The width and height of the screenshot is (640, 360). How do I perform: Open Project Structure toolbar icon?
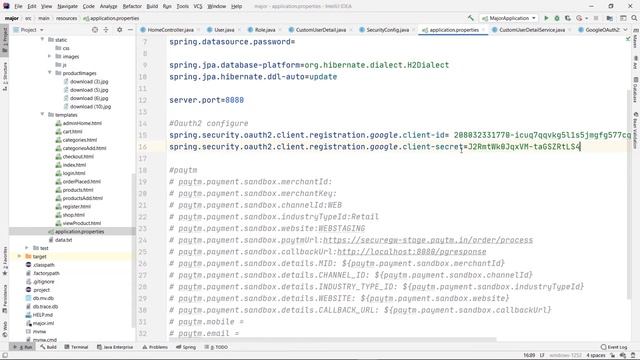(x=609, y=18)
